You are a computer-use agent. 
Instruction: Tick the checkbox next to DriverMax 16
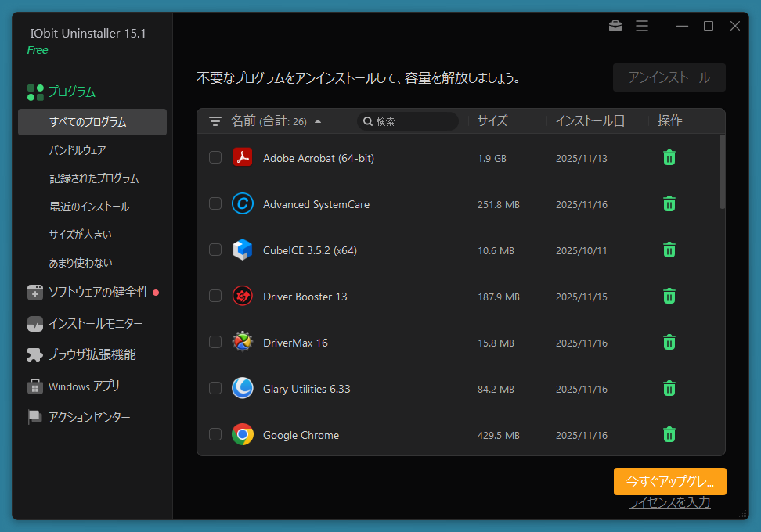tap(215, 343)
